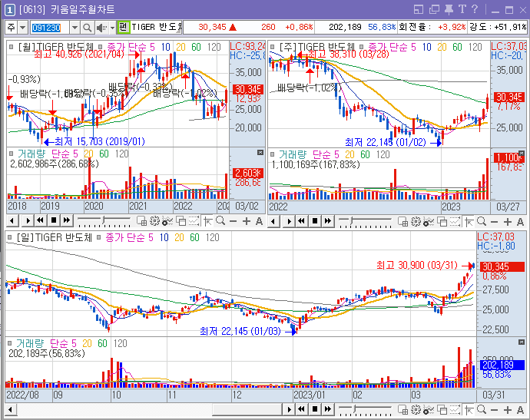Click the daily chart horizontal scrollbar thumb
The image size is (530, 420).
pyautogui.click(x=247, y=409)
